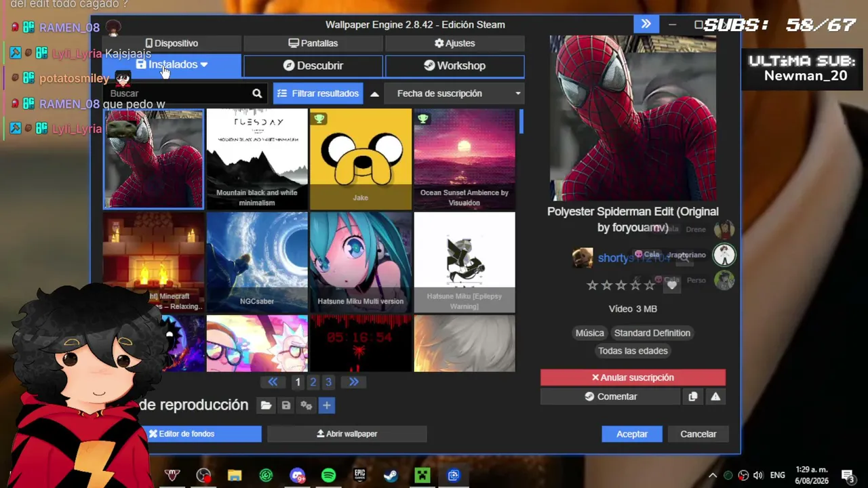Open the Dispositivo section

point(172,43)
